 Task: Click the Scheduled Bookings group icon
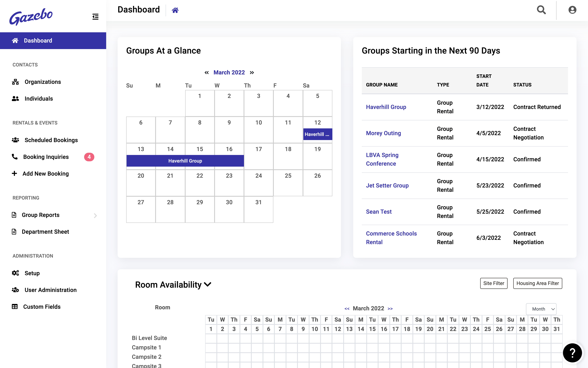pos(15,140)
